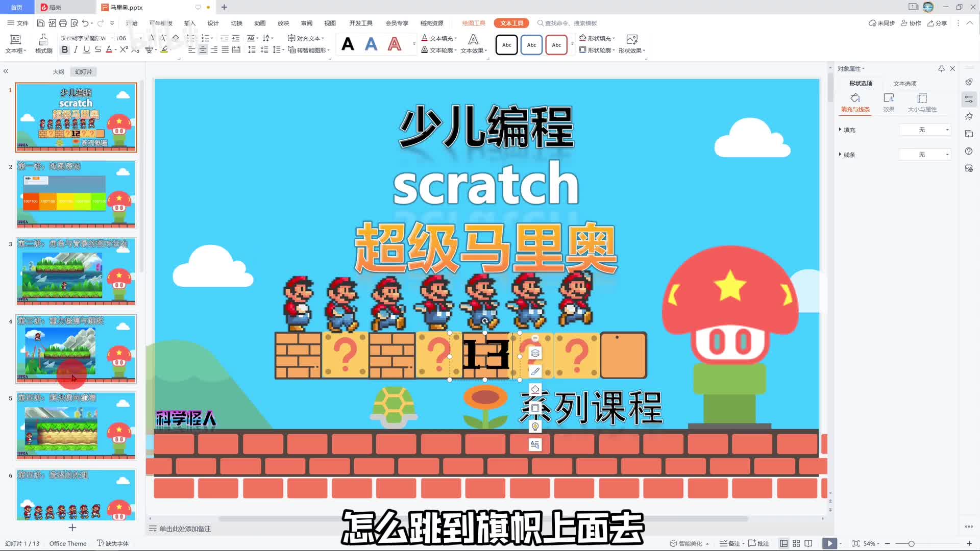The image size is (980, 551).
Task: Open the 形状轮廓 dropdown
Action: (x=597, y=50)
